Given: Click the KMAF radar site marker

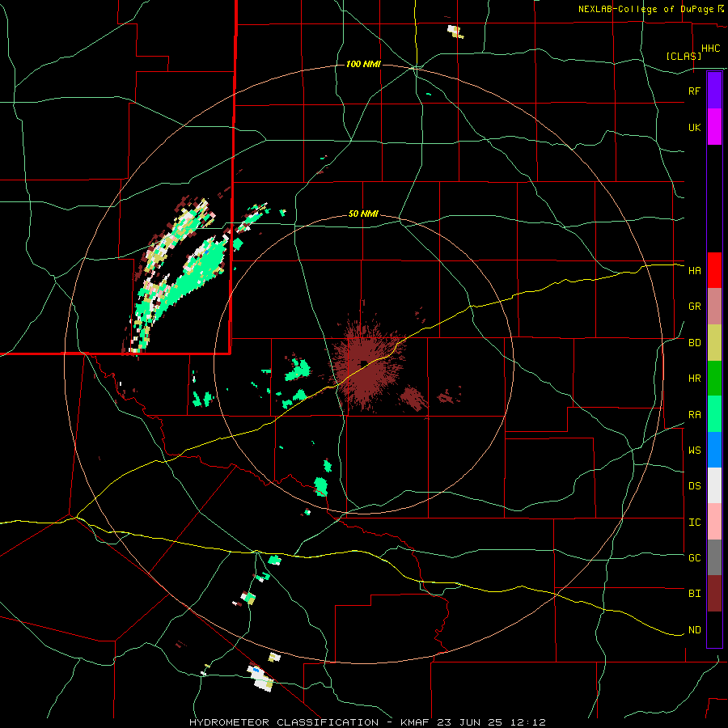Looking at the screenshot, I should point(364,363).
